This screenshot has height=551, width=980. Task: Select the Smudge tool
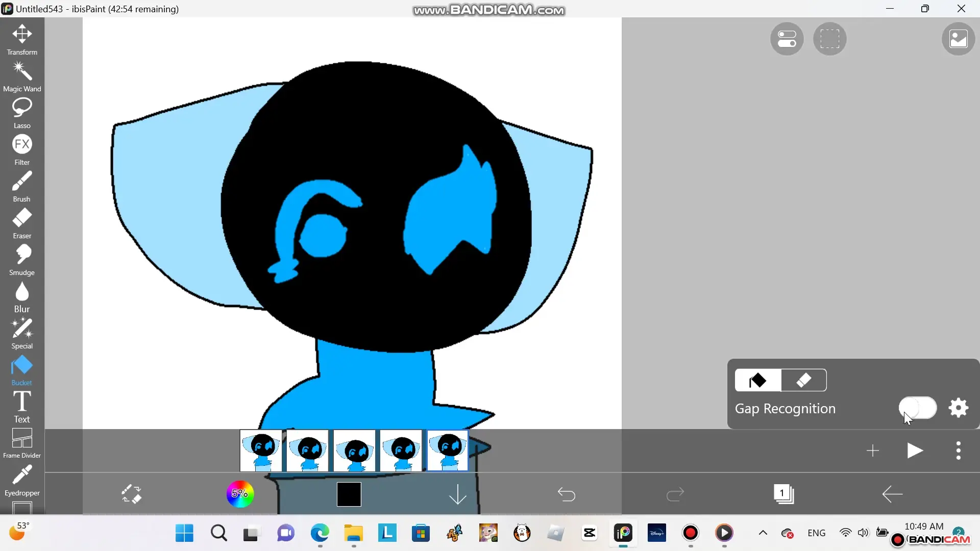click(x=22, y=260)
